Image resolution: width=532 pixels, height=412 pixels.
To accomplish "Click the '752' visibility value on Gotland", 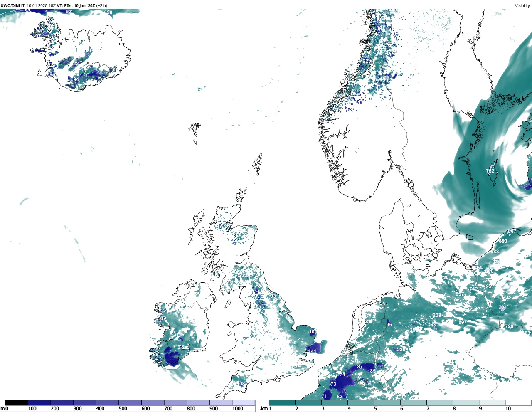I will click(490, 171).
